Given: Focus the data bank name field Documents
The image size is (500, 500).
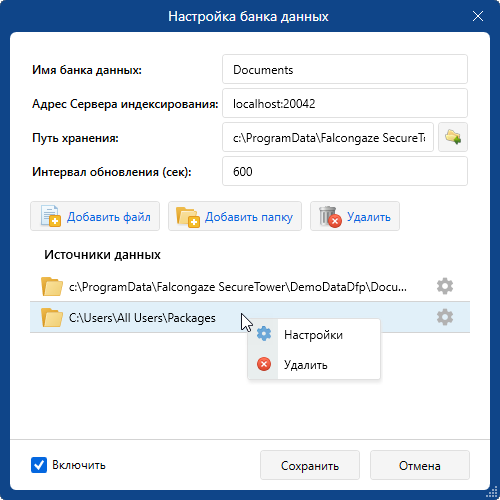Looking at the screenshot, I should (x=345, y=69).
